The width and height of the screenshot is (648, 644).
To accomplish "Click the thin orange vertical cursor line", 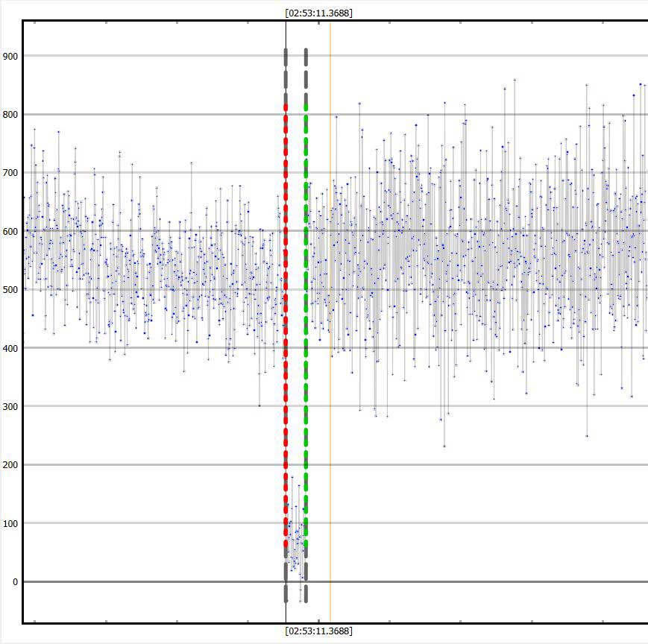I will 330,322.
